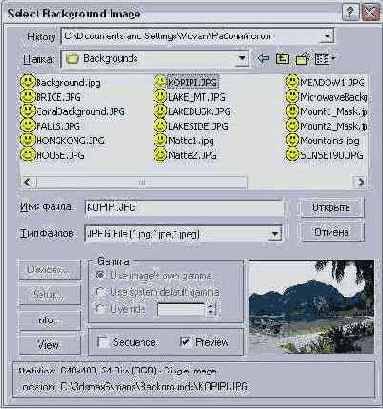The height and width of the screenshot is (409, 383).
Task: Select the Mount2_Mask file icon
Action: pyautogui.click(x=292, y=126)
